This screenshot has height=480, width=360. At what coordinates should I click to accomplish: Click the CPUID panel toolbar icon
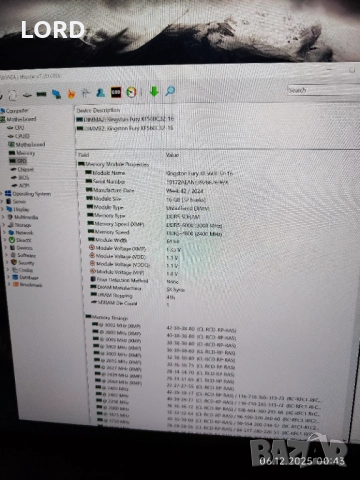[x=86, y=93]
